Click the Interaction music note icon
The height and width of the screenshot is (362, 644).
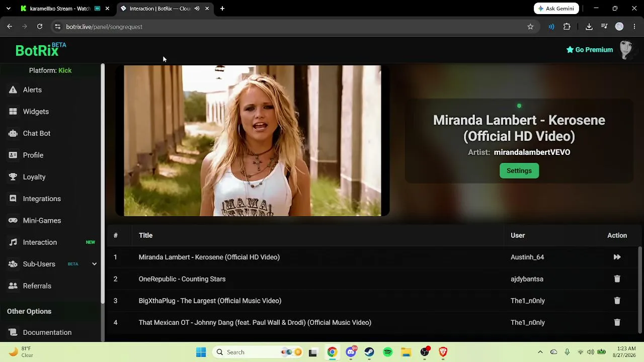click(13, 242)
